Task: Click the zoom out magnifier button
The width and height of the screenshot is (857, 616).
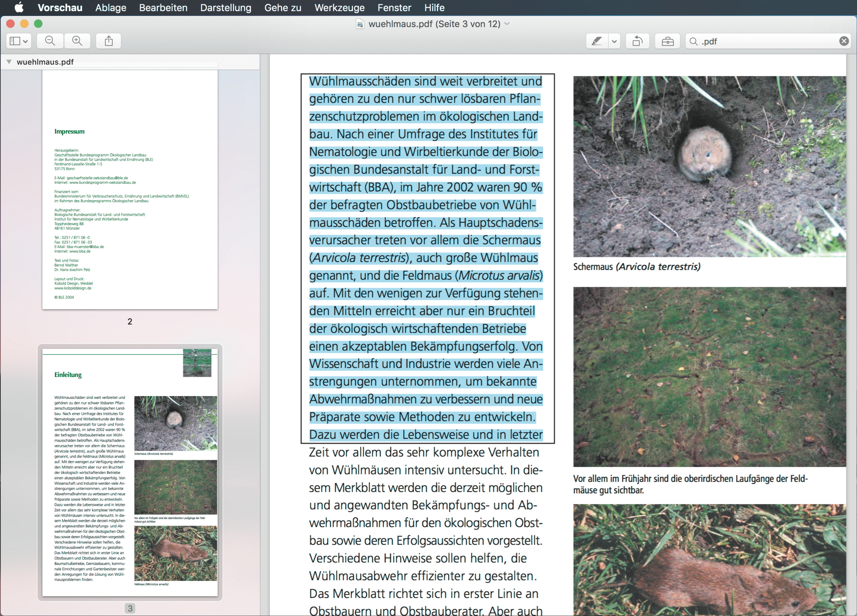Action: (50, 41)
